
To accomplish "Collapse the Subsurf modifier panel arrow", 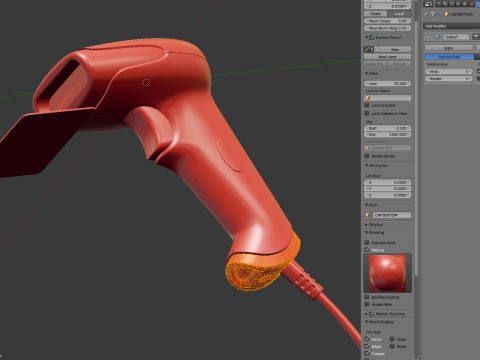I will point(428,37).
